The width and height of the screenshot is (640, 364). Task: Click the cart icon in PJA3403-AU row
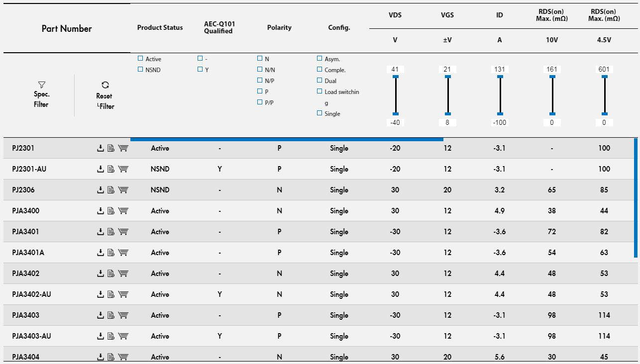pyautogui.click(x=123, y=336)
